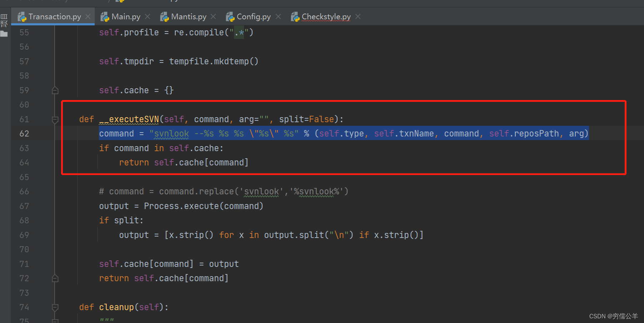Close the Main.py tab
The width and height of the screenshot is (644, 323).
[x=148, y=17]
